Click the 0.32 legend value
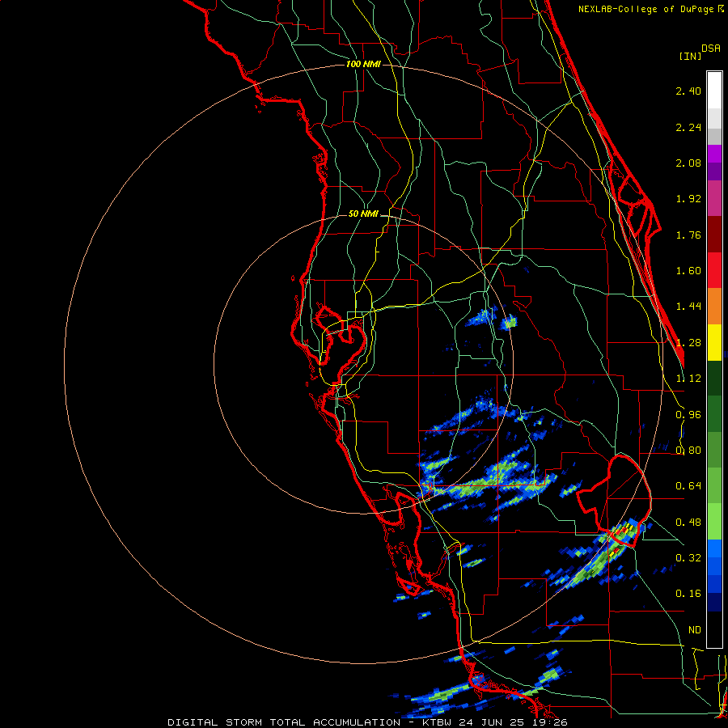 [688, 558]
